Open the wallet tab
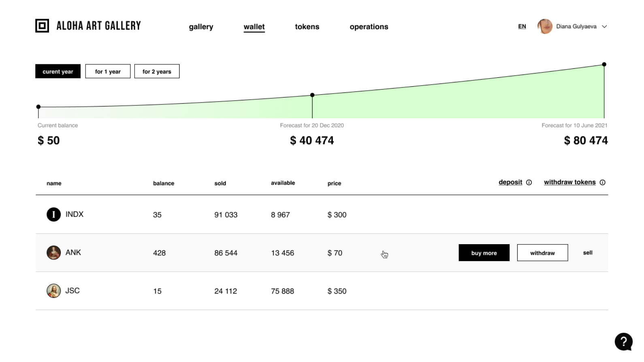 [254, 27]
